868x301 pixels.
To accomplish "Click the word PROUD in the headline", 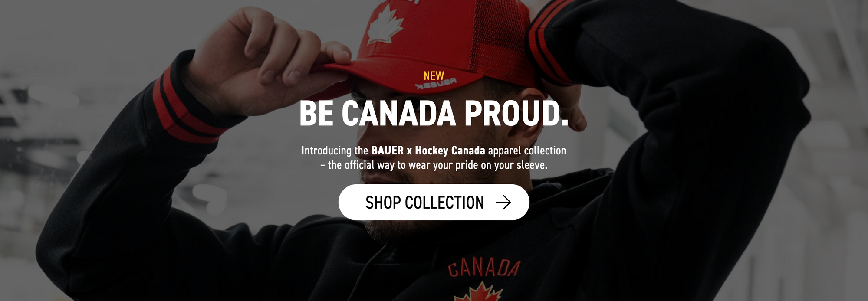I will [516, 114].
